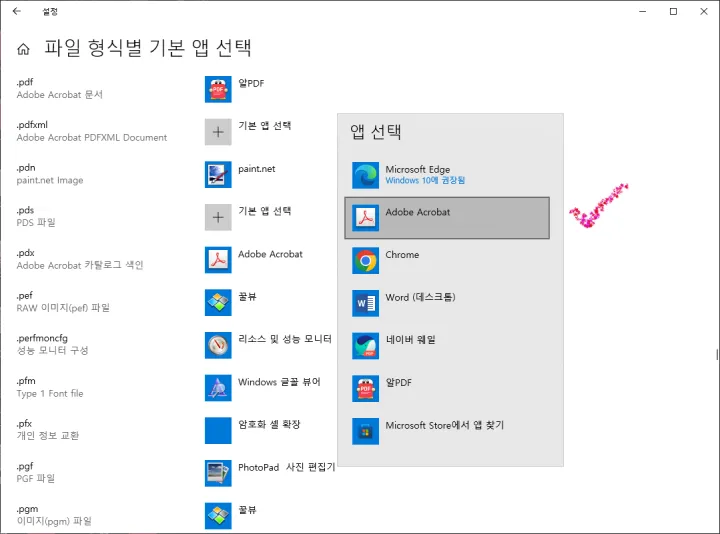Viewport: 720px width, 534px height.
Task: Go home via the house icon
Action: 23,49
